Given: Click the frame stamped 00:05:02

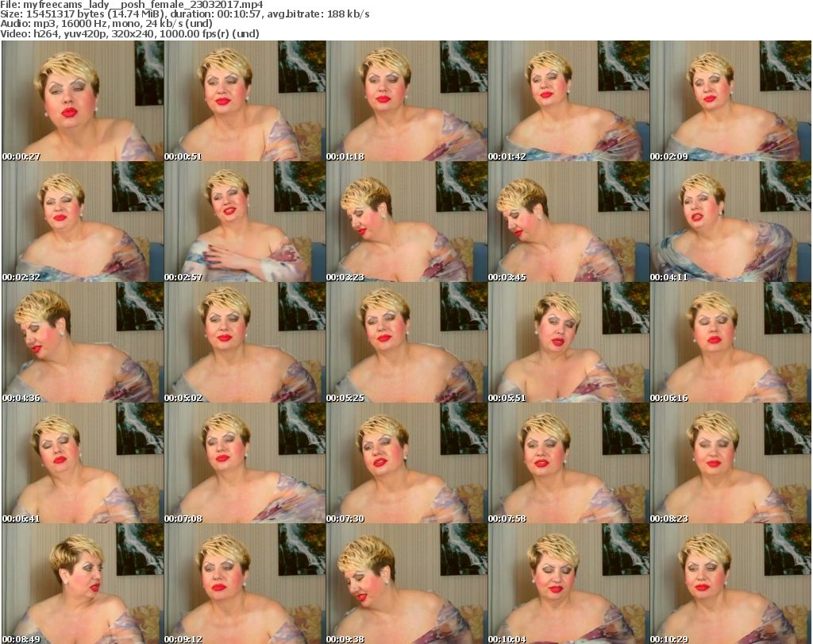Looking at the screenshot, I should click(245, 342).
